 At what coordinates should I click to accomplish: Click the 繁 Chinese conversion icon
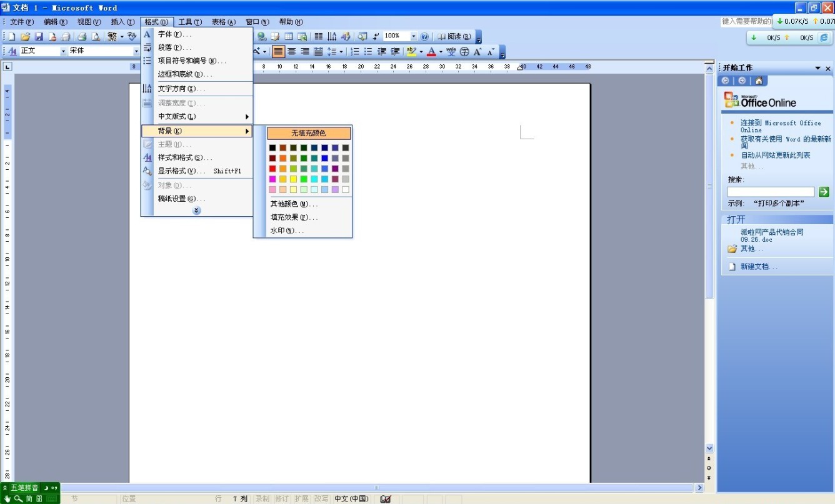click(x=112, y=37)
